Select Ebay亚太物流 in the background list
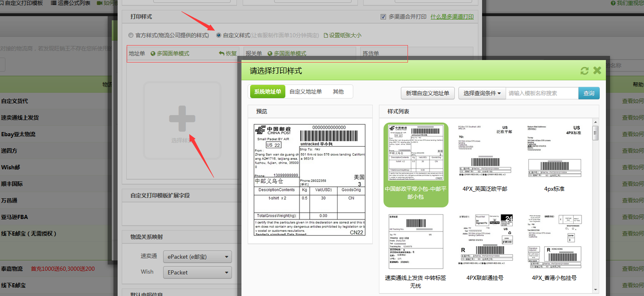This screenshot has height=296, width=644. (18, 134)
